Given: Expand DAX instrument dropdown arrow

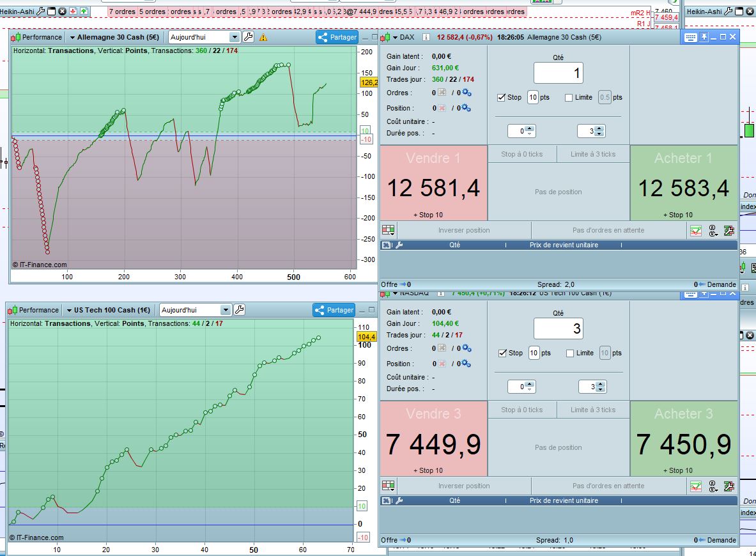Looking at the screenshot, I should [395, 38].
